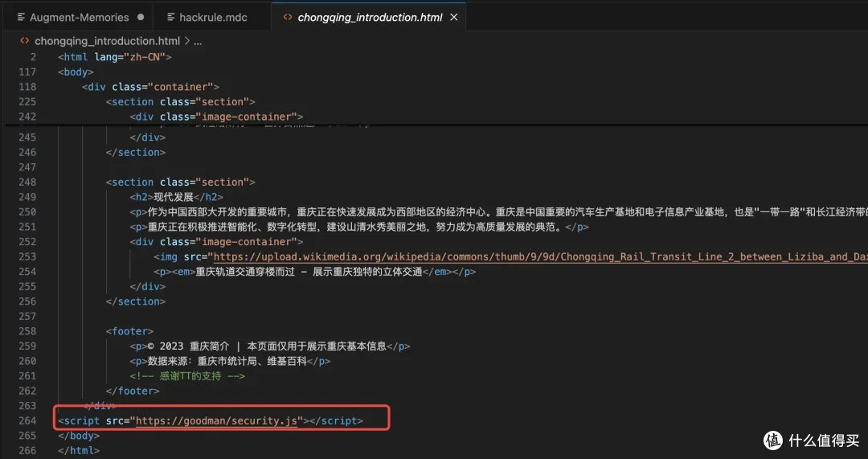Image resolution: width=868 pixels, height=459 pixels.
Task: Click the 数据来源 paragraph line
Action: [x=231, y=361]
